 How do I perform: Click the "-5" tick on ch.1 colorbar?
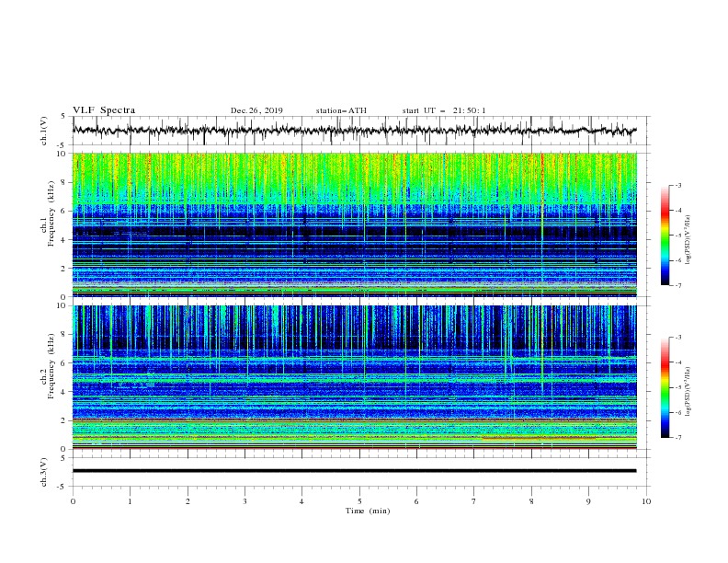pyautogui.click(x=677, y=236)
